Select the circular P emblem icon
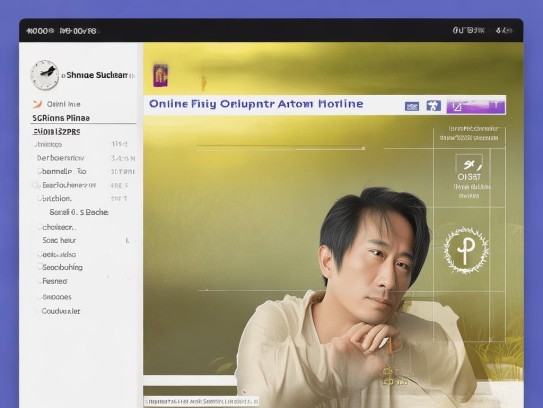The image size is (543, 408). click(x=466, y=250)
